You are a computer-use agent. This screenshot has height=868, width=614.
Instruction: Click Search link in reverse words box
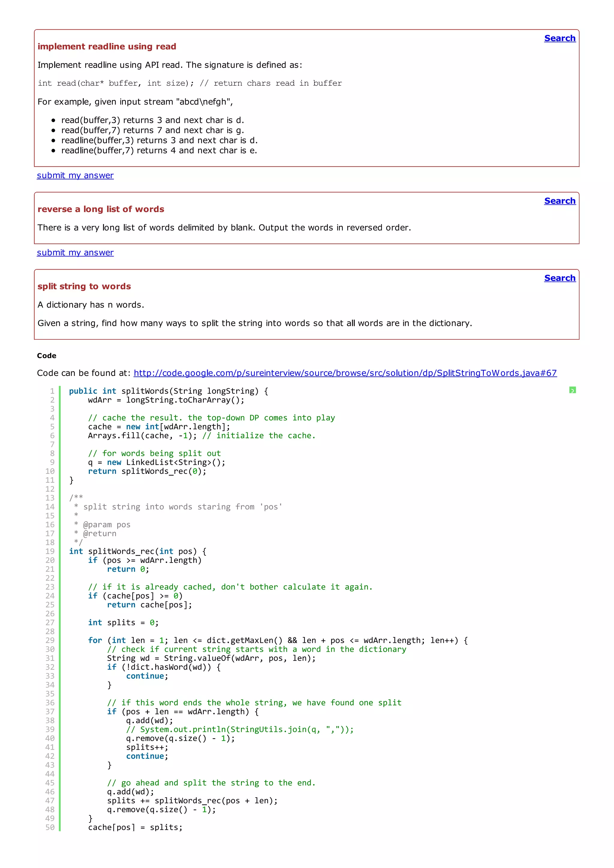[559, 201]
